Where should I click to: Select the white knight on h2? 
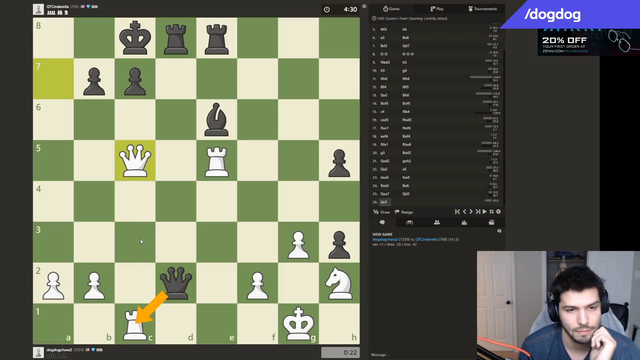pyautogui.click(x=339, y=283)
